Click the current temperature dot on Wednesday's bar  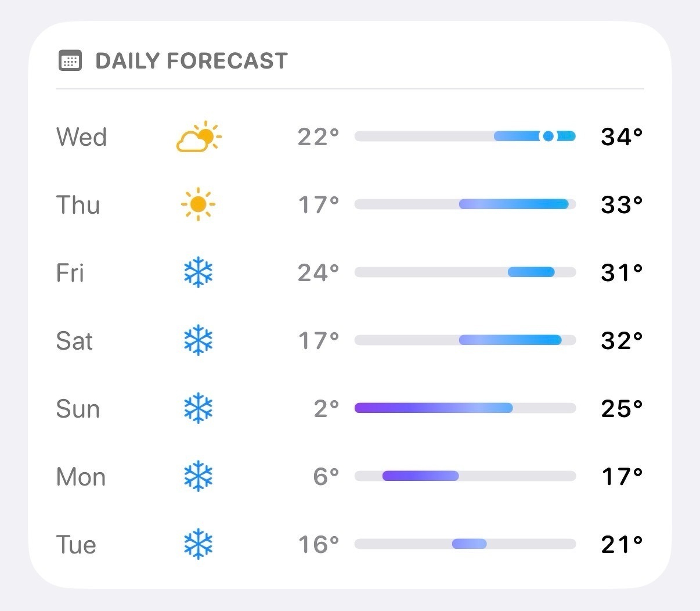(548, 136)
